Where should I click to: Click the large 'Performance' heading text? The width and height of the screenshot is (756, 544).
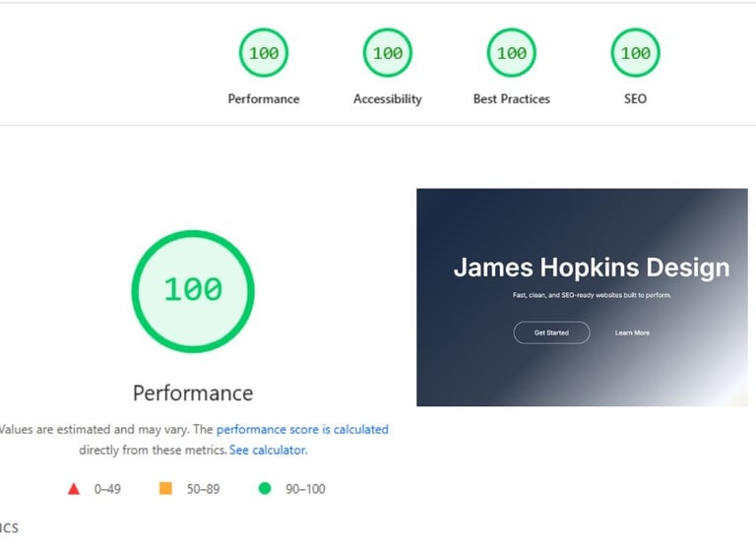(193, 393)
